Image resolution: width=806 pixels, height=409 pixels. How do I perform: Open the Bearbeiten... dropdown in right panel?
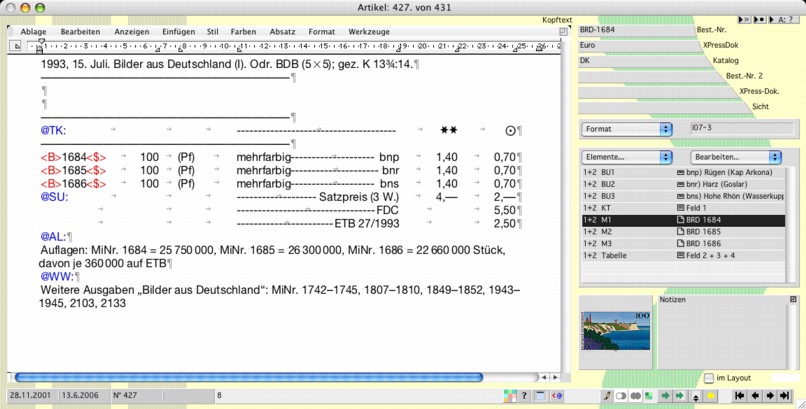[736, 157]
